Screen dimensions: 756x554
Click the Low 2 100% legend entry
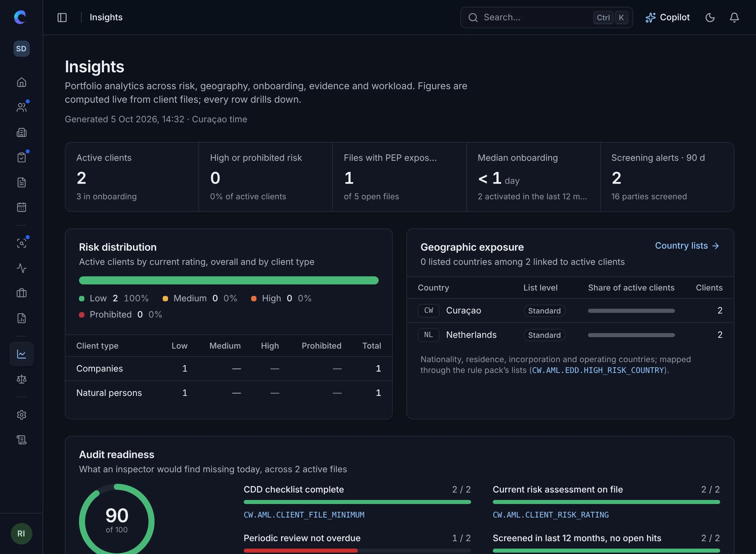(114, 298)
